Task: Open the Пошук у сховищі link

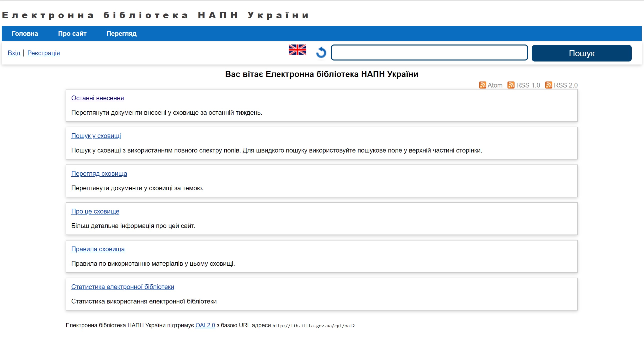Action: click(96, 136)
